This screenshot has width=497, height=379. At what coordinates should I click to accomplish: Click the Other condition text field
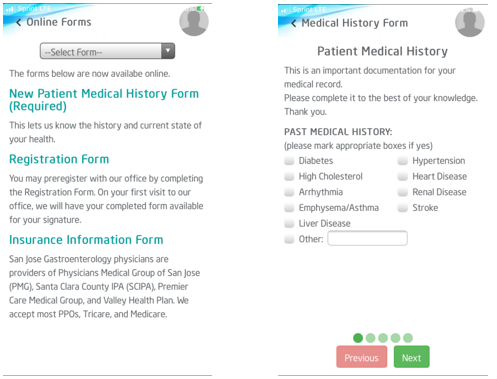click(x=367, y=238)
